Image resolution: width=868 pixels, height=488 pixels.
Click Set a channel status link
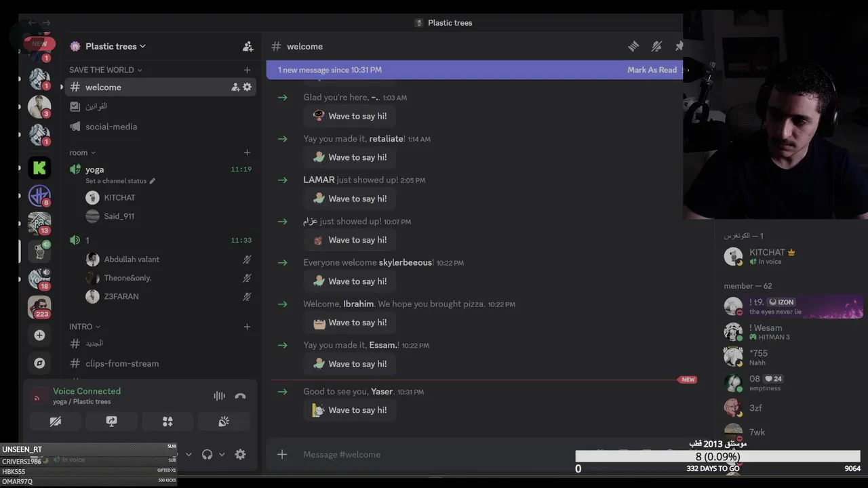[120, 181]
